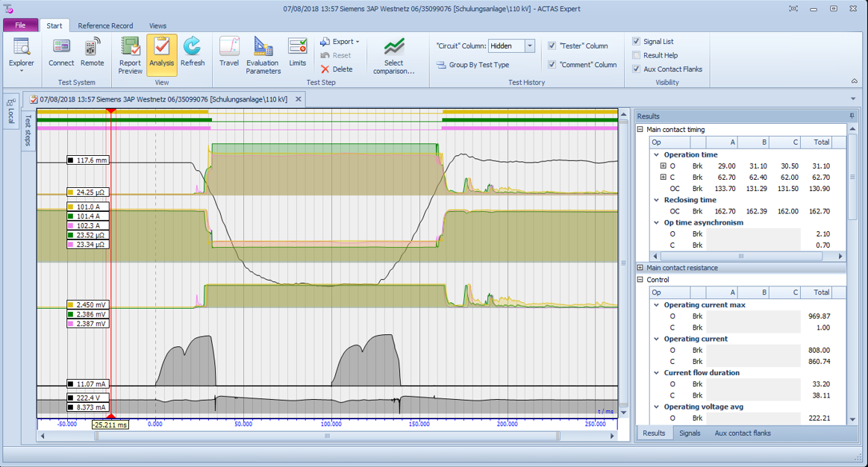
Task: Click the 24.25 µΩ signal label
Action: [88, 192]
